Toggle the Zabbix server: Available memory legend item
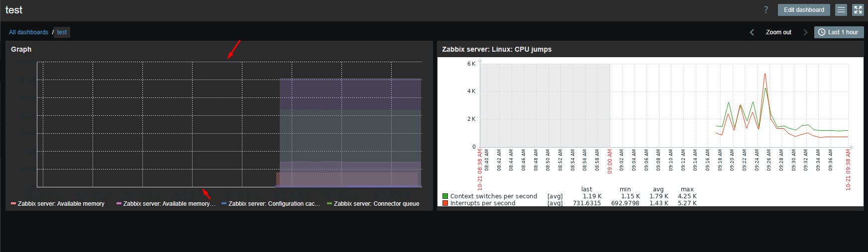Screen dimensions: 868x252 coord(61,204)
